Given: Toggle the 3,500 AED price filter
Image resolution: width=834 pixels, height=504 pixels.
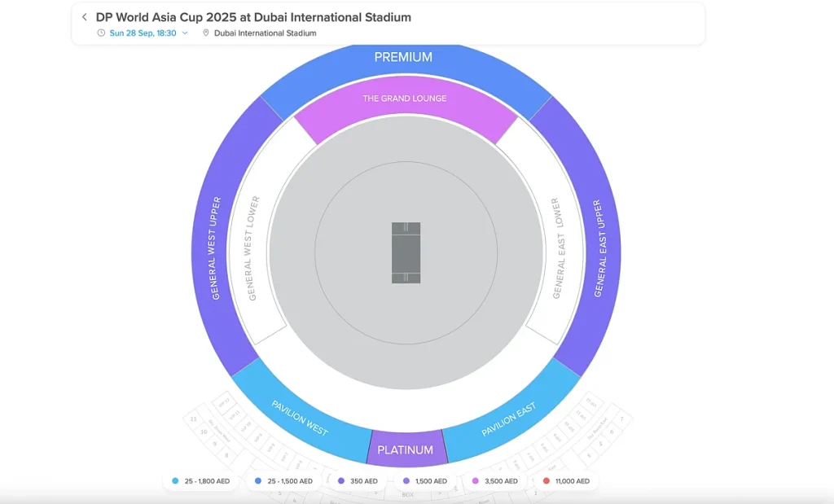Looking at the screenshot, I should pos(494,481).
